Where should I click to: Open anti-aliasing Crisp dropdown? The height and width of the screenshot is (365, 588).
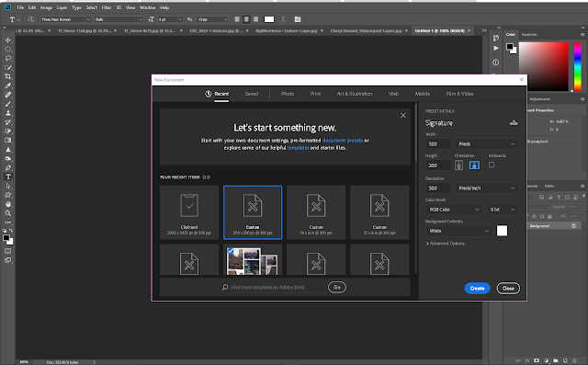(212, 19)
